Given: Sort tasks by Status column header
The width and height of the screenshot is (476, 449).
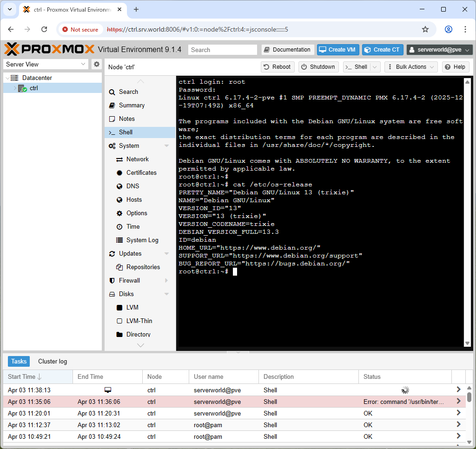Looking at the screenshot, I should tap(405, 377).
